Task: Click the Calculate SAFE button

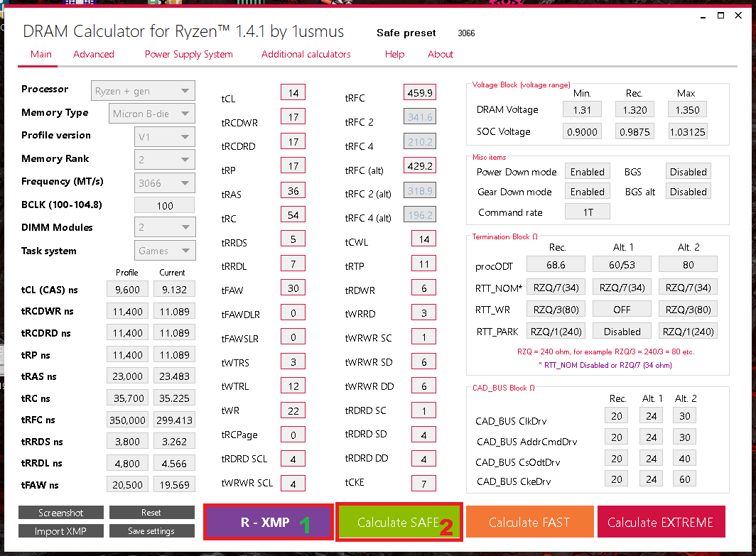Action: 399,523
